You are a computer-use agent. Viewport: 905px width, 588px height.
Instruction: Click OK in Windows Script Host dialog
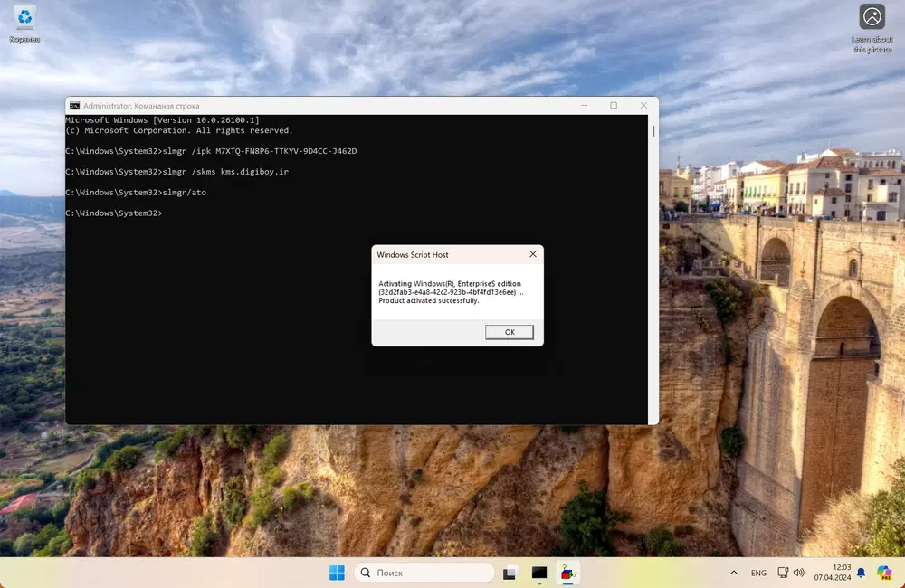click(509, 332)
